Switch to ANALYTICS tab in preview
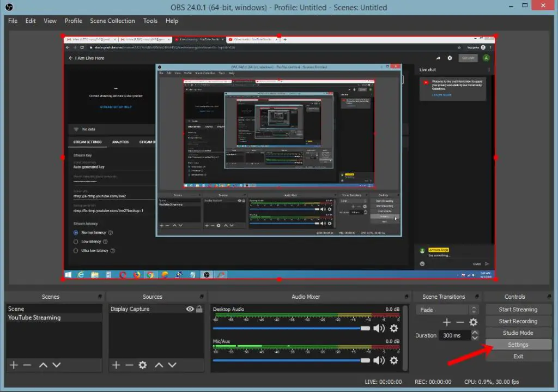The image size is (558, 392). click(120, 142)
